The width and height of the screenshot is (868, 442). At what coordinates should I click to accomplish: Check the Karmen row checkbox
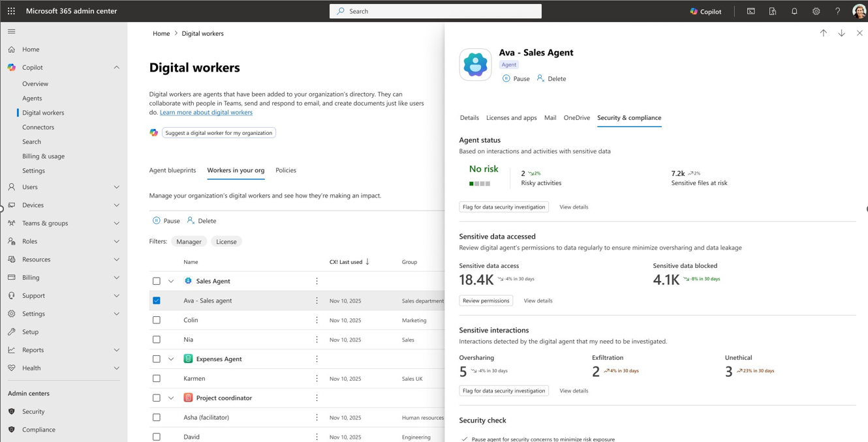(x=157, y=378)
